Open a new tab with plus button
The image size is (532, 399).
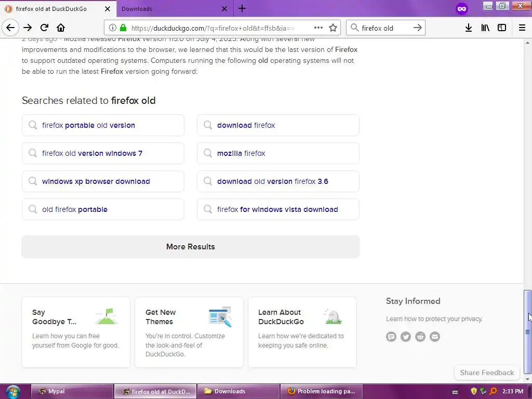(x=242, y=8)
